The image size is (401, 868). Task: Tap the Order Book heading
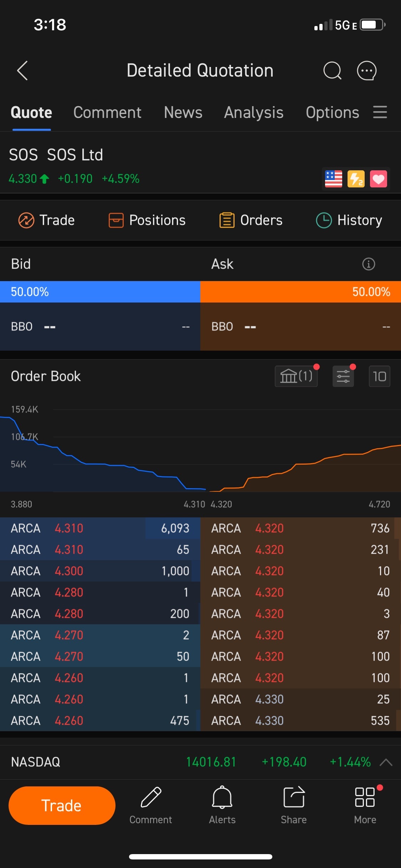[x=46, y=376]
